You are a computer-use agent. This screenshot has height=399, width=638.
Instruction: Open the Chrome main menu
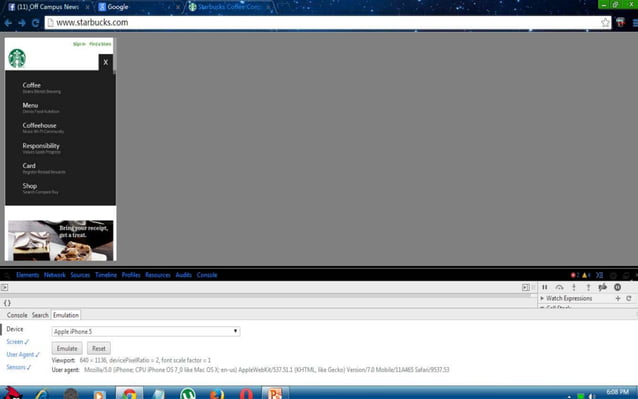pyautogui.click(x=634, y=23)
